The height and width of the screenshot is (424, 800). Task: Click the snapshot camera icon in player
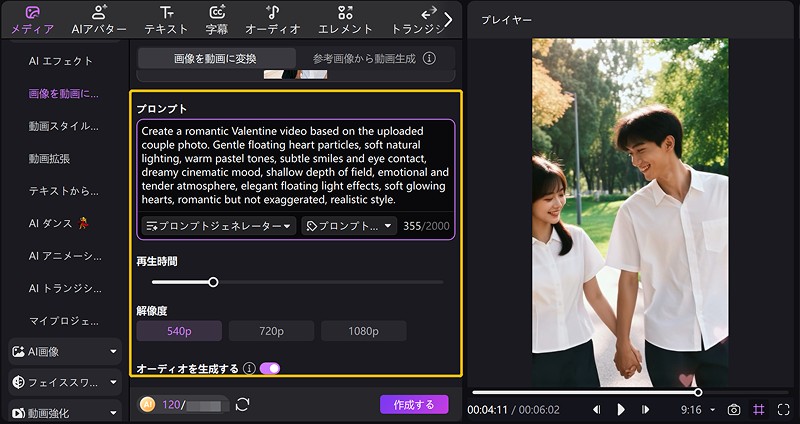pyautogui.click(x=734, y=410)
